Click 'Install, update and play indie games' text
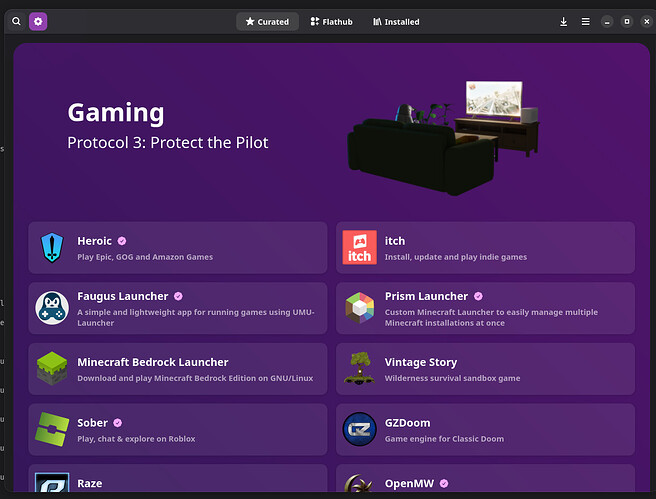 [x=456, y=257]
